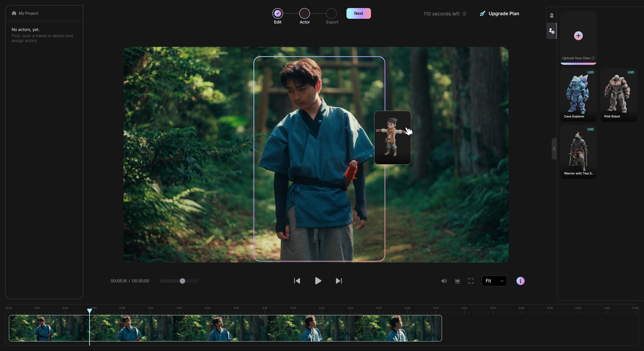The image size is (644, 351).
Task: Open the actor profile sidebar icon
Action: tap(551, 15)
